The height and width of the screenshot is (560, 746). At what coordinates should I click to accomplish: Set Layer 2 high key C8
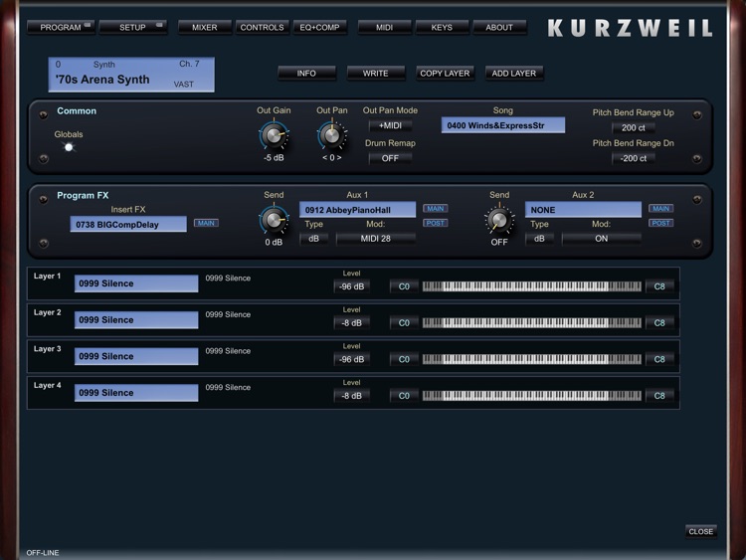(x=659, y=323)
